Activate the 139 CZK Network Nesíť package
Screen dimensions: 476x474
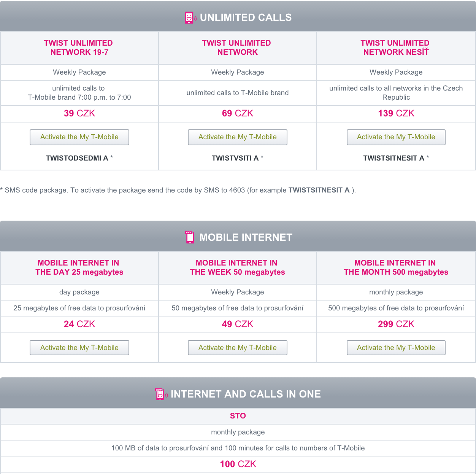point(396,137)
